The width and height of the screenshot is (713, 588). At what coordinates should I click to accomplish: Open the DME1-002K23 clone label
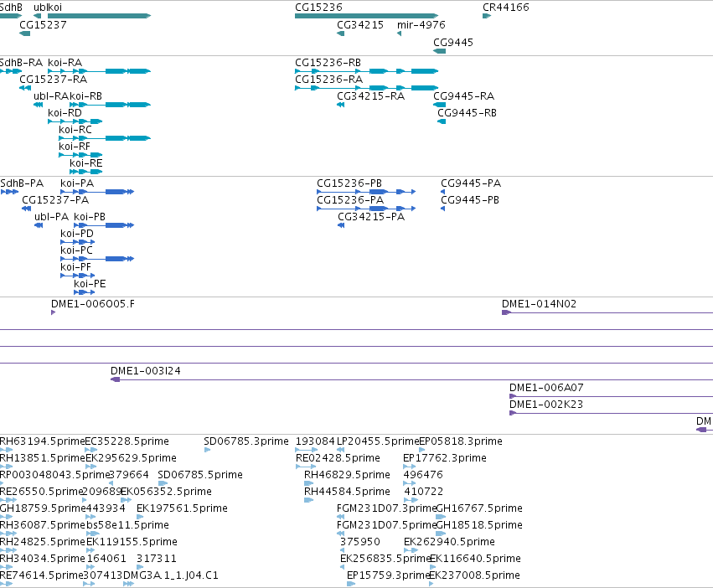(545, 405)
